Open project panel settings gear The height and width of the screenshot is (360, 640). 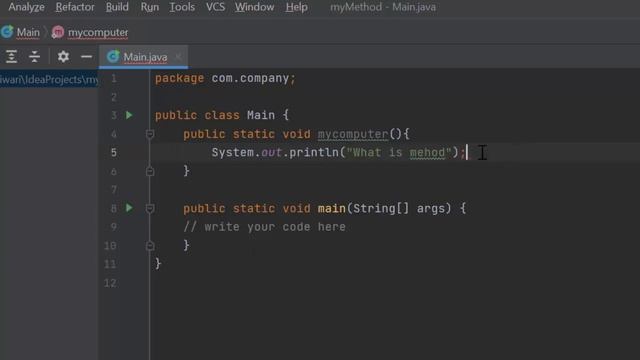pyautogui.click(x=63, y=56)
